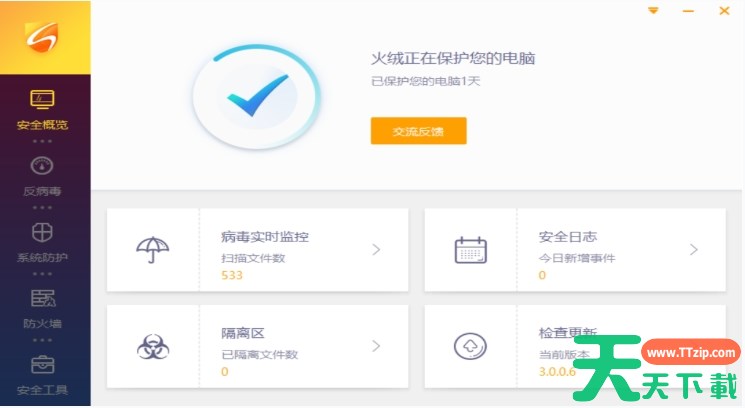Click the umbrella real-time monitor icon

pyautogui.click(x=153, y=249)
